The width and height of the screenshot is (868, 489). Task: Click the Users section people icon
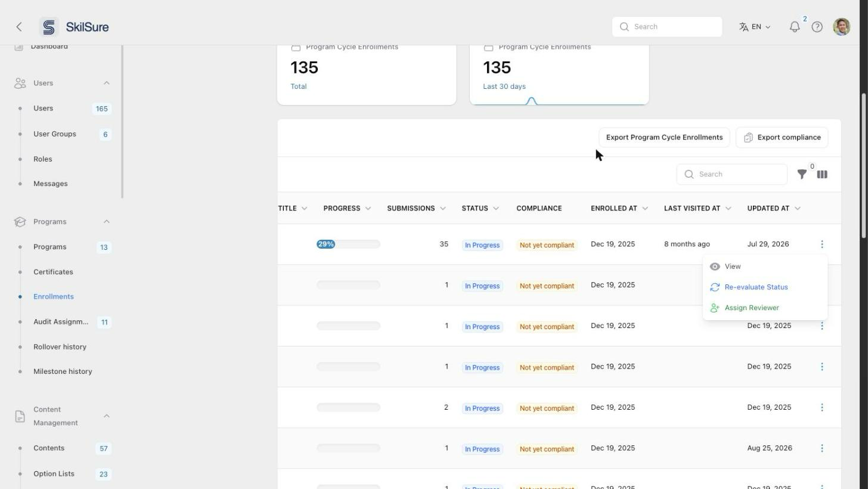click(20, 83)
